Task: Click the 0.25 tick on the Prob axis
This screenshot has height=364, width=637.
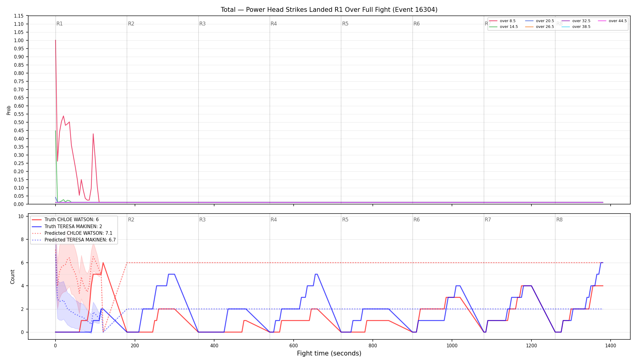Action: [x=19, y=163]
